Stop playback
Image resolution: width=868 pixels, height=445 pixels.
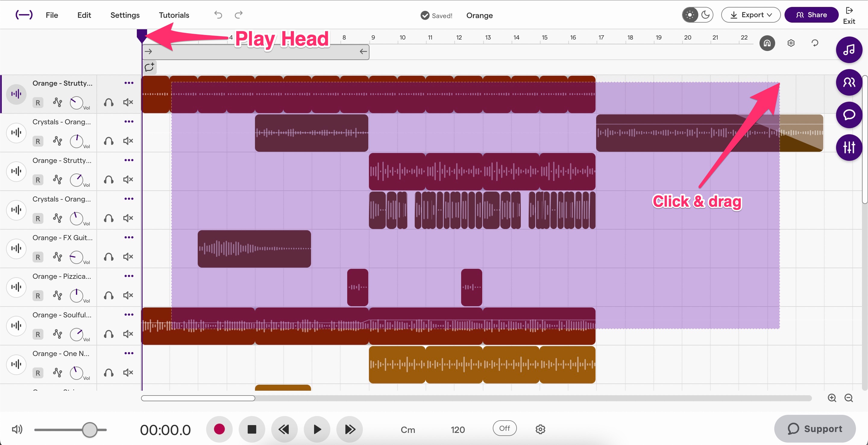(x=252, y=429)
